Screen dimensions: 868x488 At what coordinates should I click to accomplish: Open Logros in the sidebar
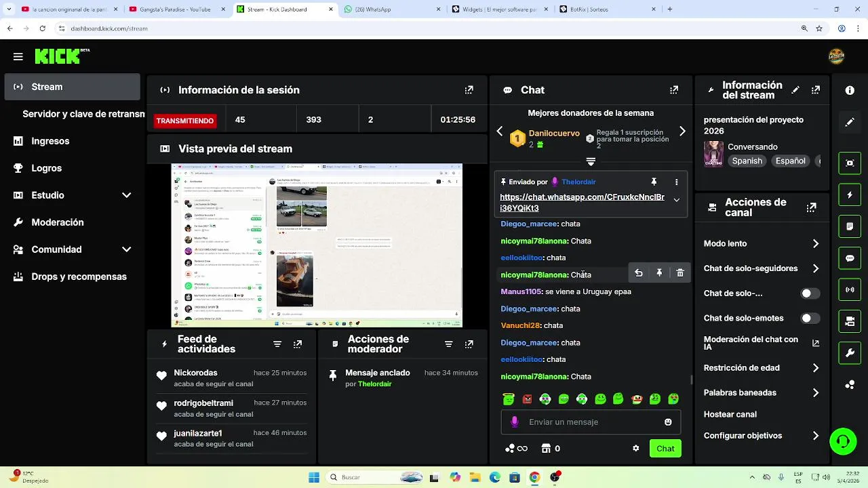click(x=72, y=168)
